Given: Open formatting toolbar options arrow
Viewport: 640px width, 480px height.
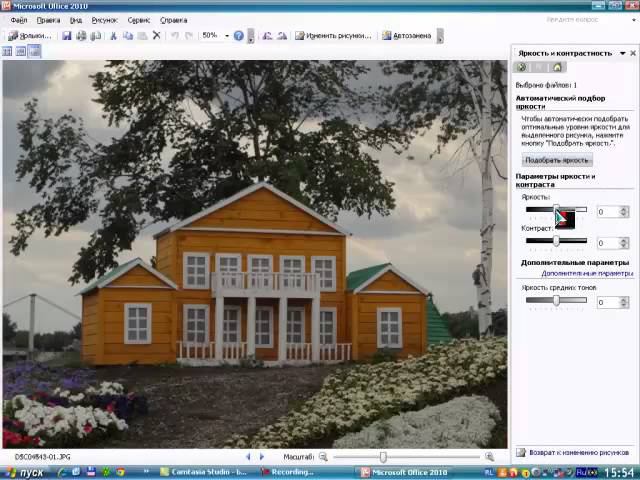Looking at the screenshot, I should click(x=440, y=36).
